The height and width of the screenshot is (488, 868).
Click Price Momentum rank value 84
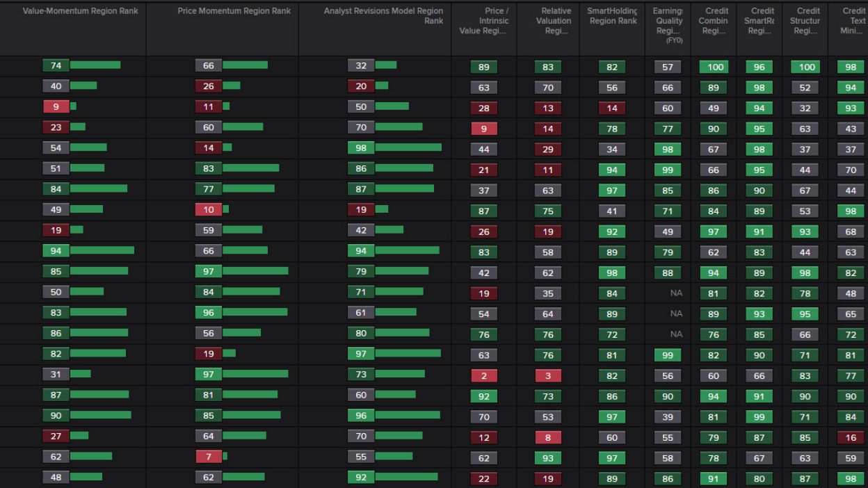pyautogui.click(x=208, y=292)
